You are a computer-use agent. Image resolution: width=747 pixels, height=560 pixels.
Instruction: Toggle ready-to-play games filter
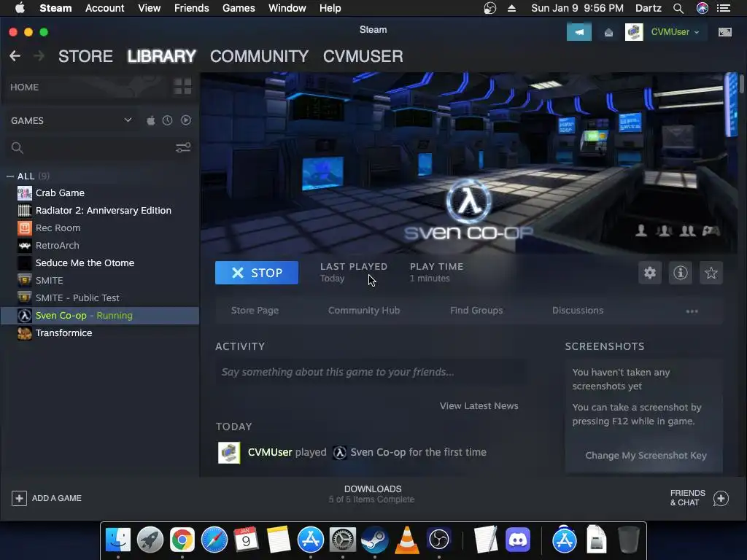point(186,120)
